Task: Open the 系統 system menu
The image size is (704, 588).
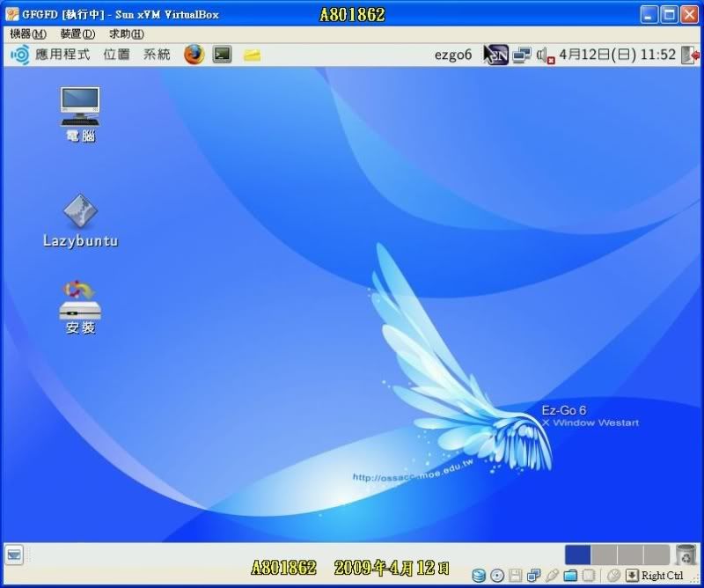Action: (x=157, y=55)
